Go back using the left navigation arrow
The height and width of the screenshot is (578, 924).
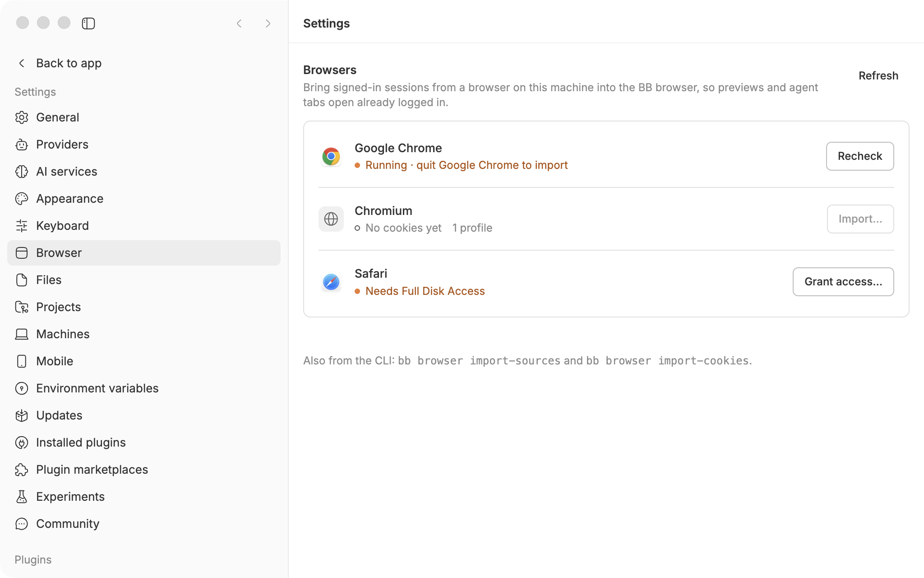(239, 23)
